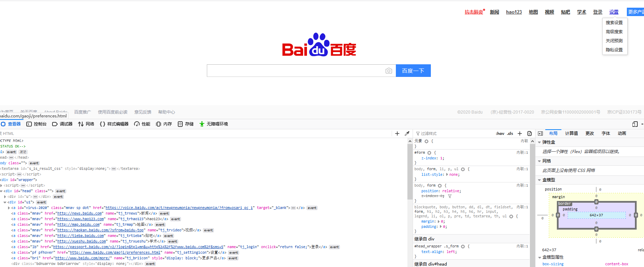Expand the 盒模型属性 box model properties section
Screen dimensions: 644x267
point(539,257)
